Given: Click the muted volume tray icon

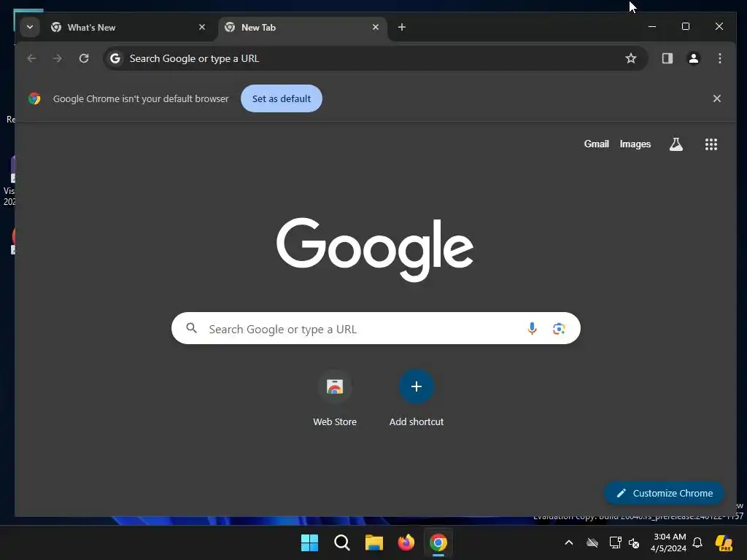Looking at the screenshot, I should tap(634, 542).
